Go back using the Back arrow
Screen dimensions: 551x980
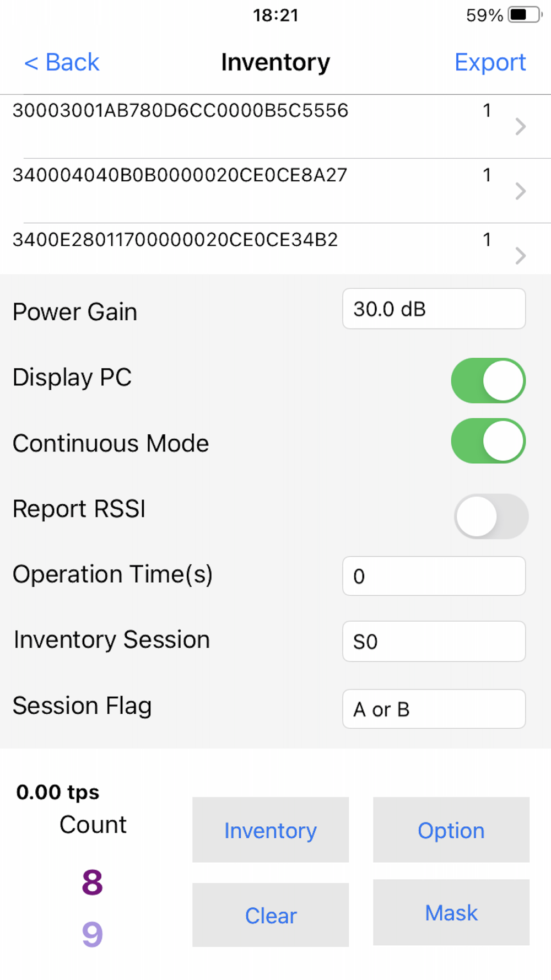point(62,62)
